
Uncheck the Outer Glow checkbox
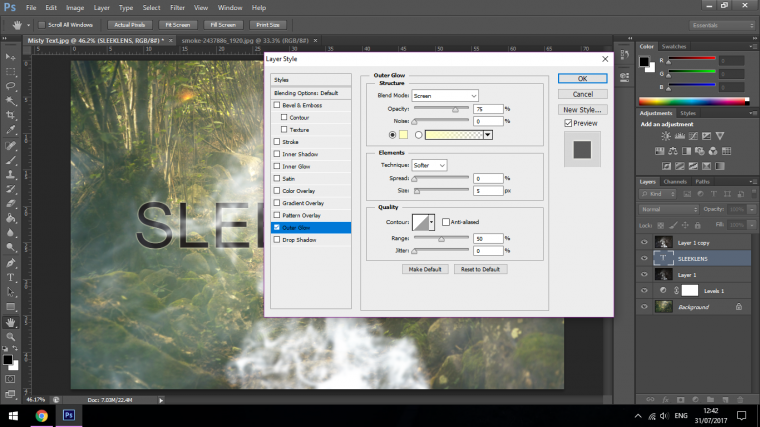coord(277,227)
